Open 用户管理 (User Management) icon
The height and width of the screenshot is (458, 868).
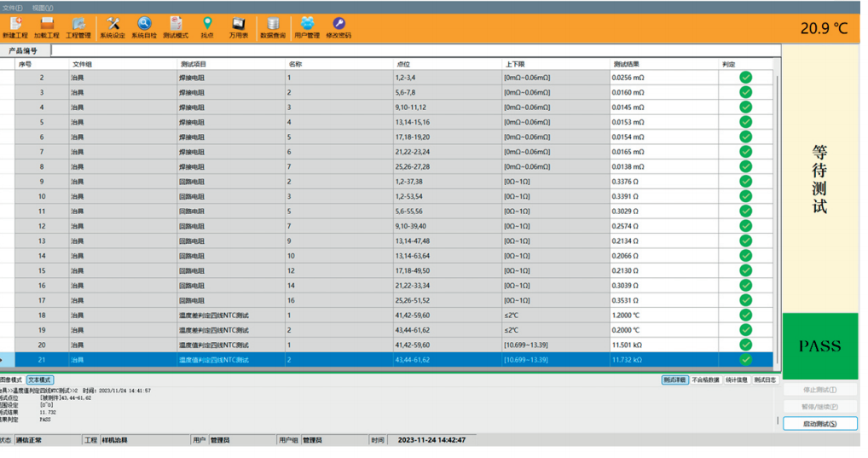307,27
